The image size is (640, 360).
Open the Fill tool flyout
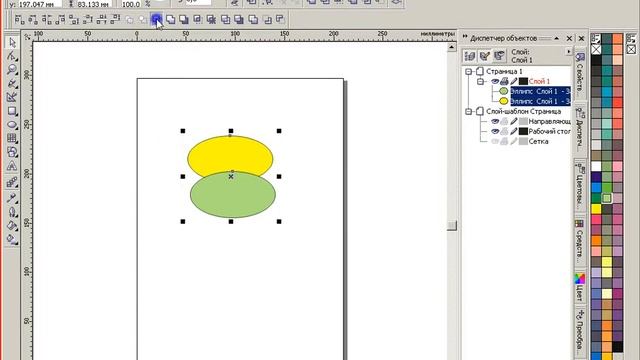click(x=12, y=226)
